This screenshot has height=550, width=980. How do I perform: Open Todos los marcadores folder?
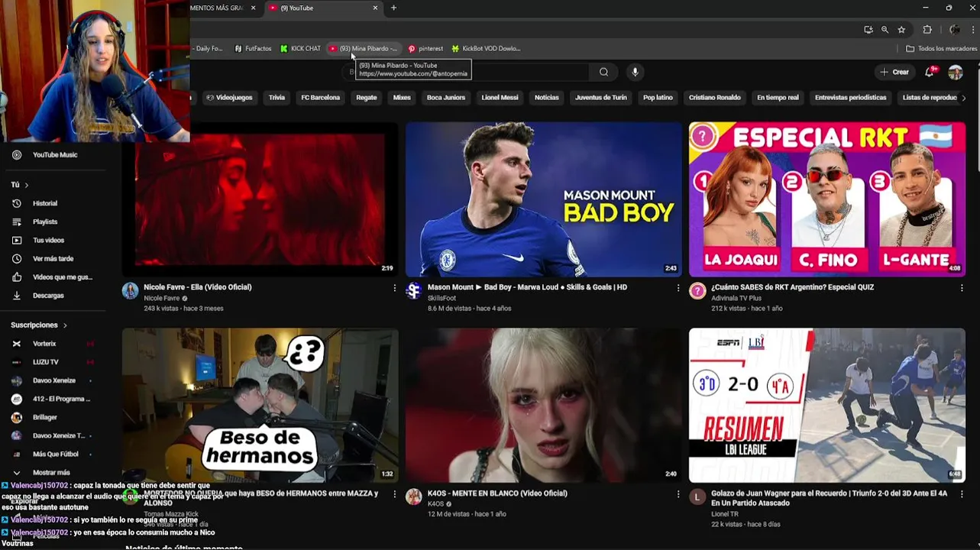[x=941, y=48]
